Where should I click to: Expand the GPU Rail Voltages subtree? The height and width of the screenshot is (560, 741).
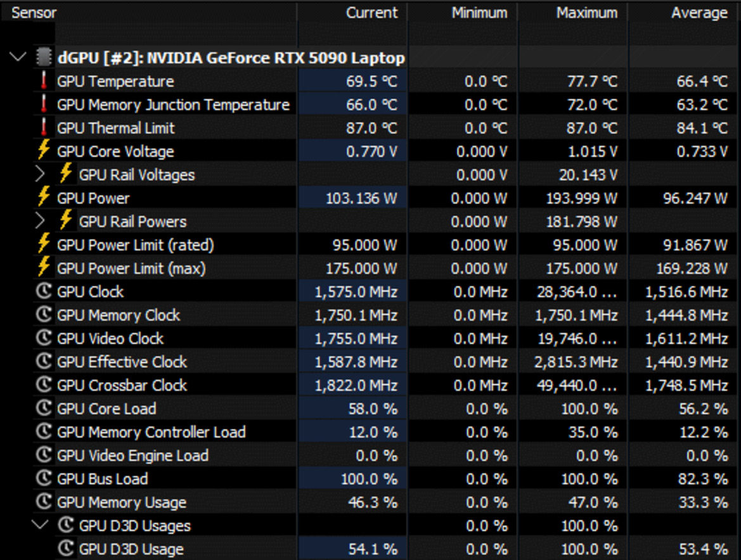40,175
